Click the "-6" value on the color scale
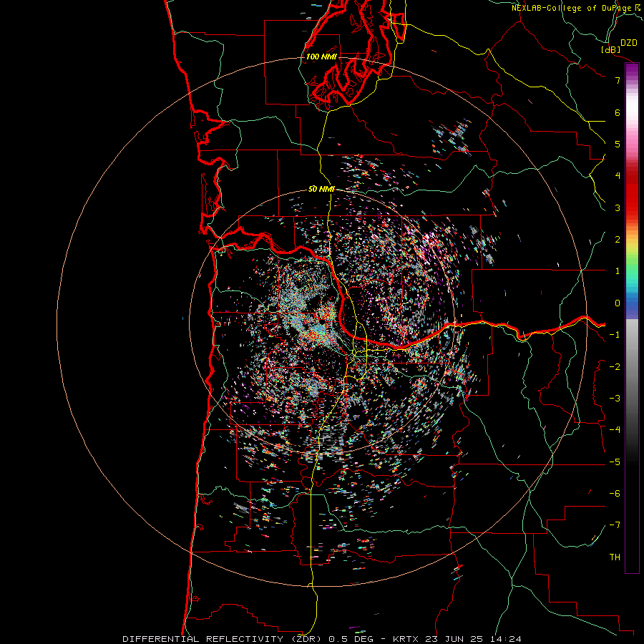Screen dimensions: 644x644 615,494
